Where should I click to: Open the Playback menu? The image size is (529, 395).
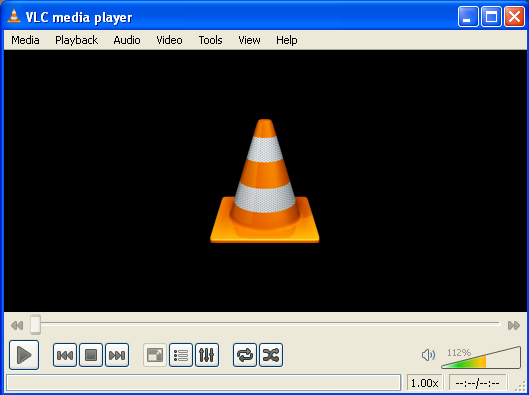(x=77, y=40)
